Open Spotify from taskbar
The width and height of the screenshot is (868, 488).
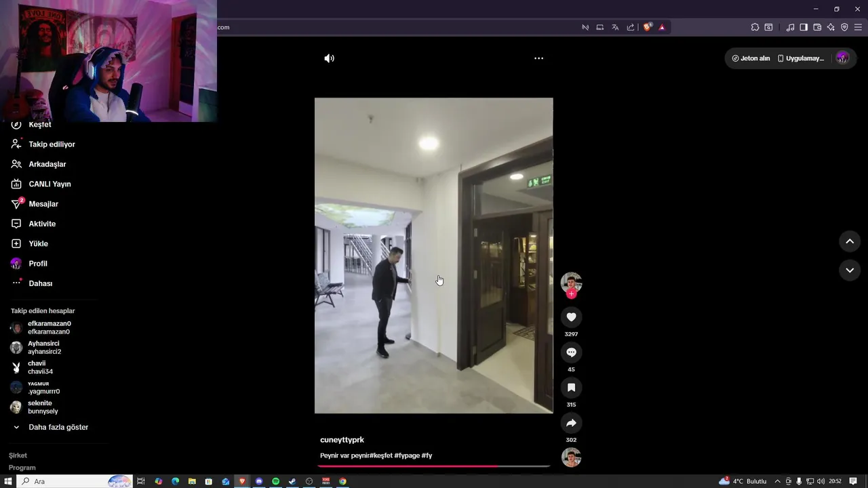click(x=276, y=481)
